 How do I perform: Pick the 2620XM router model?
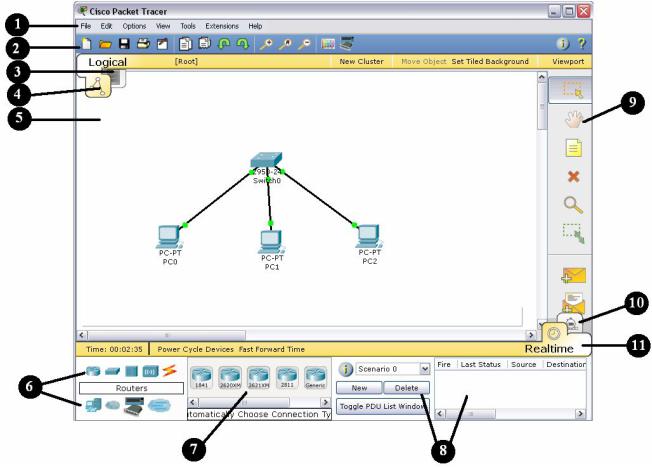230,378
